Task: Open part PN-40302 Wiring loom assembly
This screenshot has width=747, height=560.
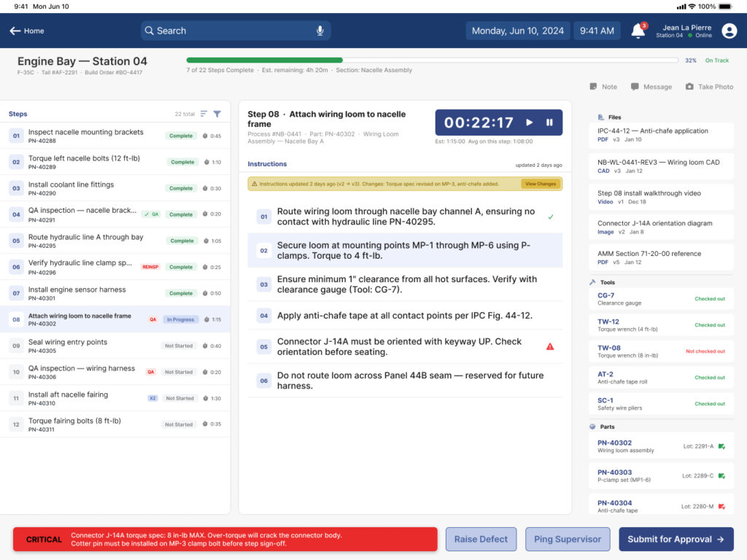Action: click(661, 446)
